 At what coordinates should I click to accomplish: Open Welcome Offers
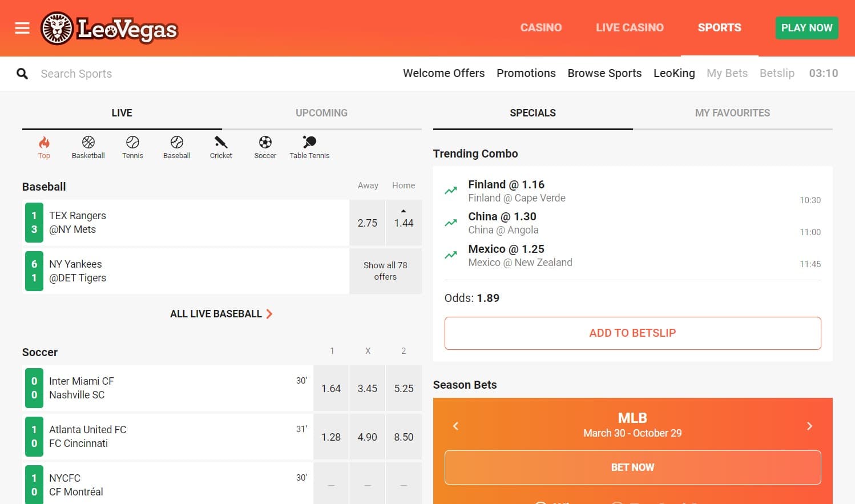(443, 73)
